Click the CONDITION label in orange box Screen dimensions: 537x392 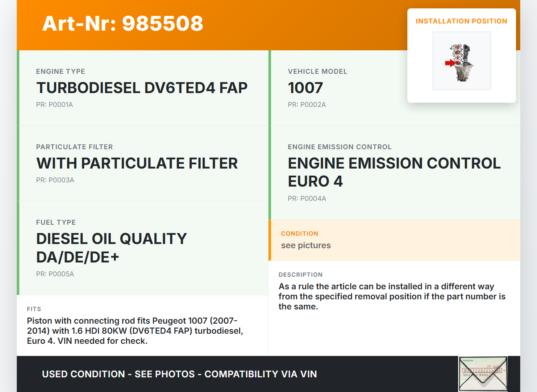[300, 234]
